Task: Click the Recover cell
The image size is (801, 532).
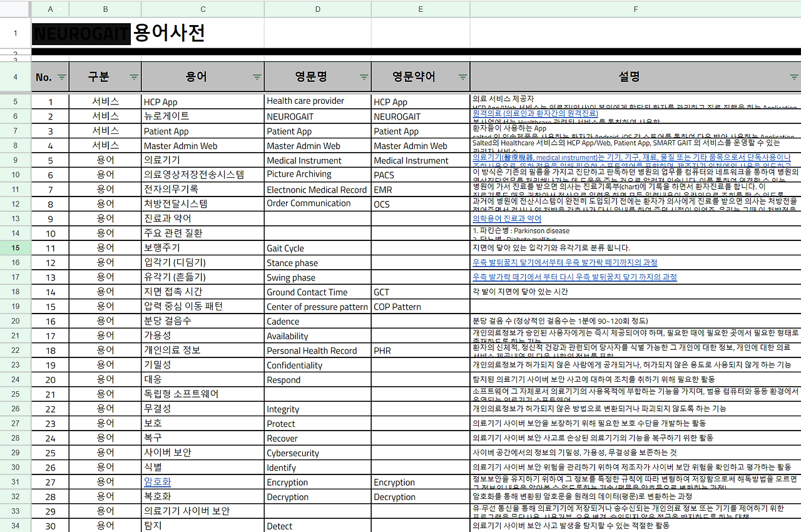Action: click(318, 438)
